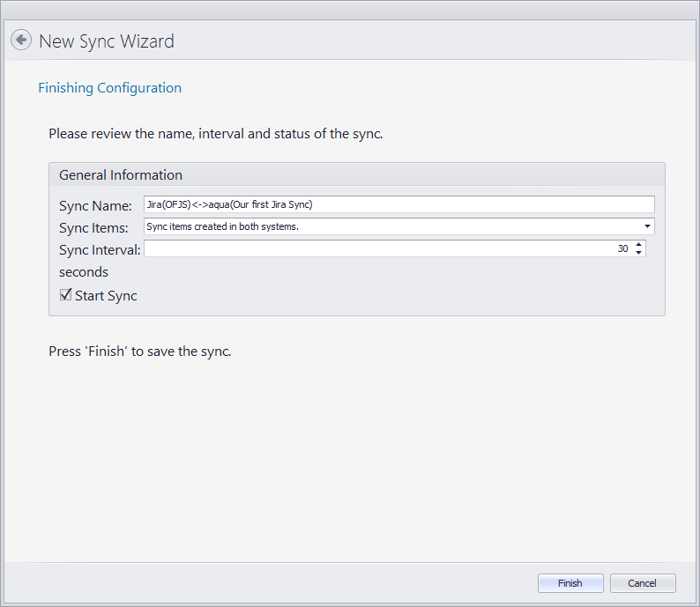The width and height of the screenshot is (700, 607).
Task: Click the 'Sync Name:' label
Action: (95, 205)
